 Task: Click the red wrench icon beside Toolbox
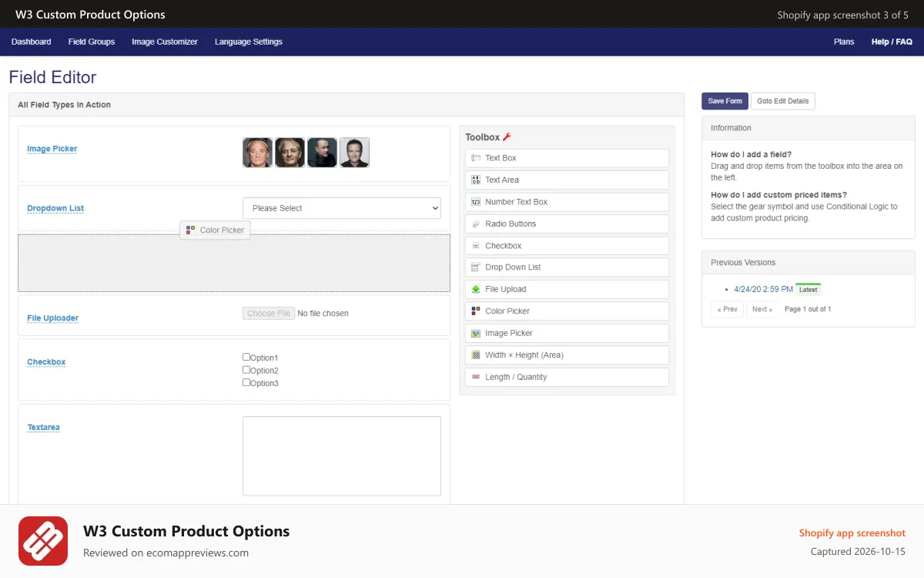507,137
